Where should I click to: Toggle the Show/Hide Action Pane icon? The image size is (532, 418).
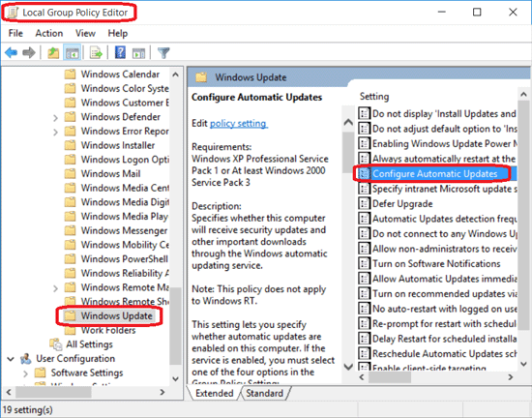138,53
